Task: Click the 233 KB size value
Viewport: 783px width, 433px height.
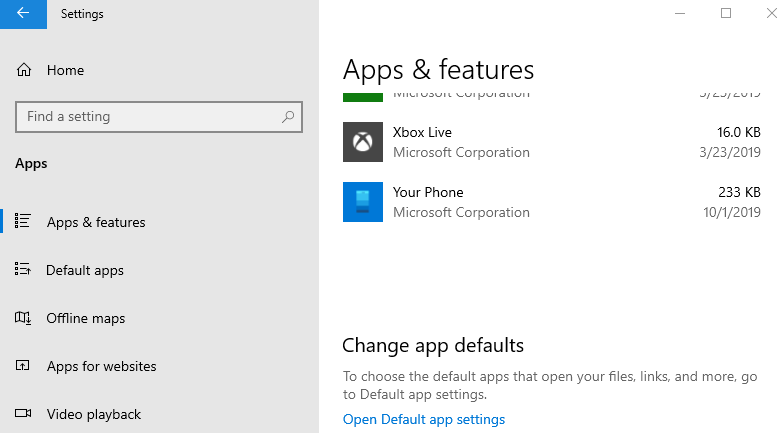Action: 739,192
